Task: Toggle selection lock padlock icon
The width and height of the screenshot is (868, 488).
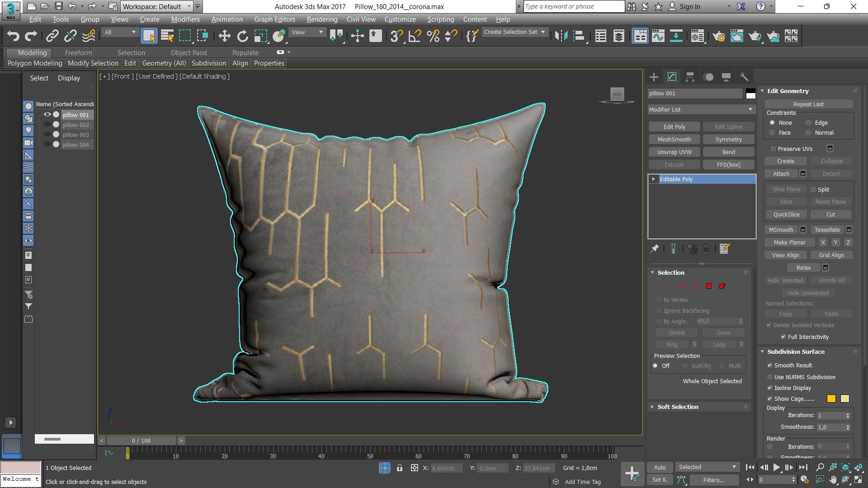Action: [x=400, y=468]
